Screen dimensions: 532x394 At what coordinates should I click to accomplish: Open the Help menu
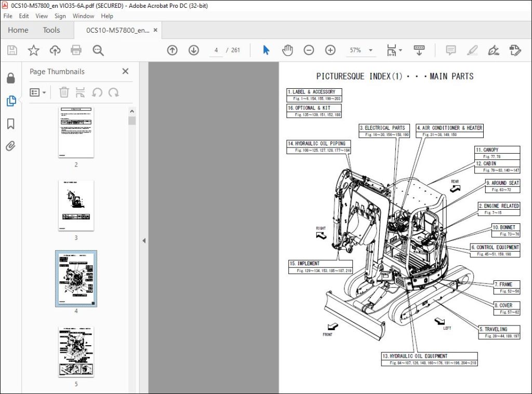pos(107,16)
